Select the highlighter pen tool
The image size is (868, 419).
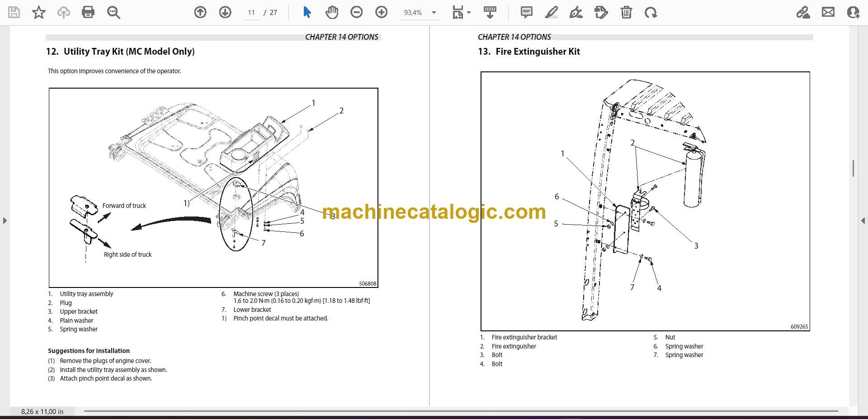551,12
